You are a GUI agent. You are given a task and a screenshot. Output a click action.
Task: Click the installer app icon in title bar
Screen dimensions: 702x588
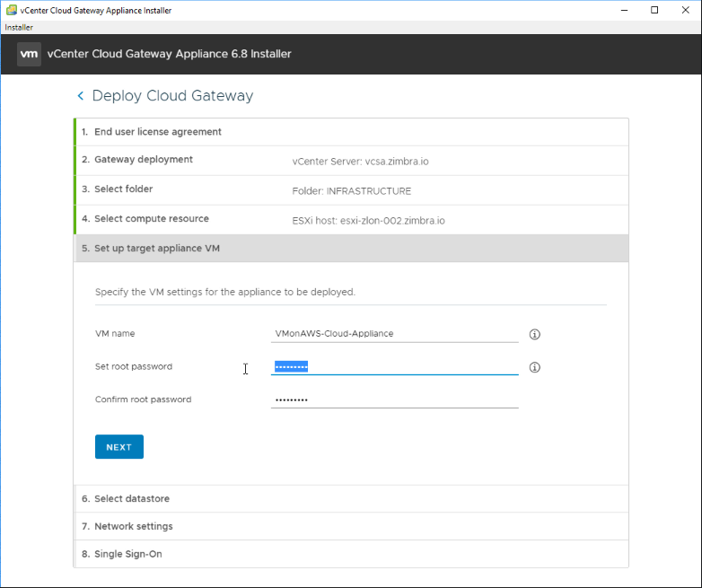pyautogui.click(x=11, y=10)
